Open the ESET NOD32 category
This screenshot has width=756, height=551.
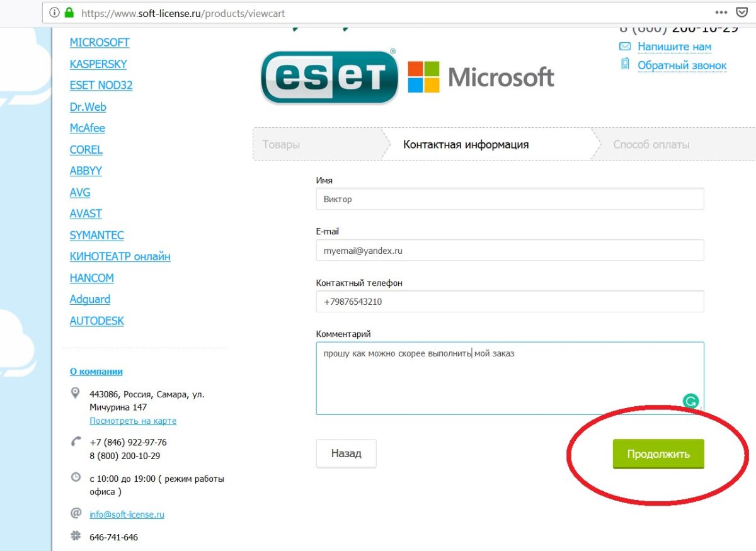pyautogui.click(x=101, y=86)
